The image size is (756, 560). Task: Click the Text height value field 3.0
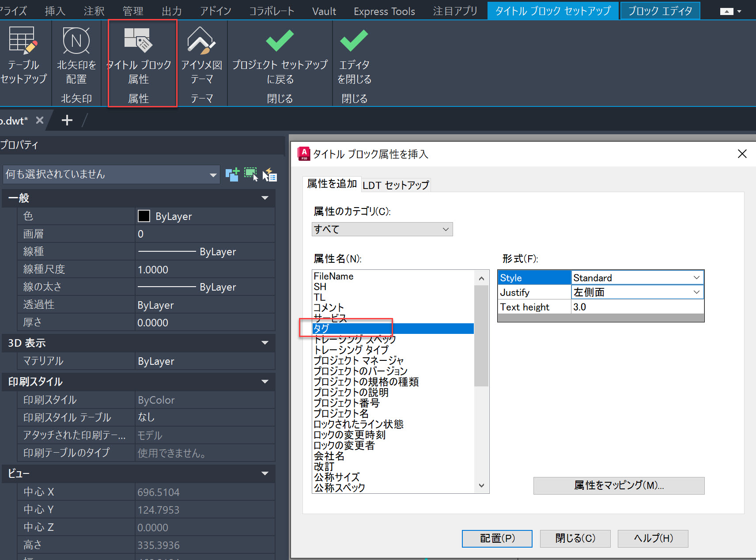click(638, 307)
